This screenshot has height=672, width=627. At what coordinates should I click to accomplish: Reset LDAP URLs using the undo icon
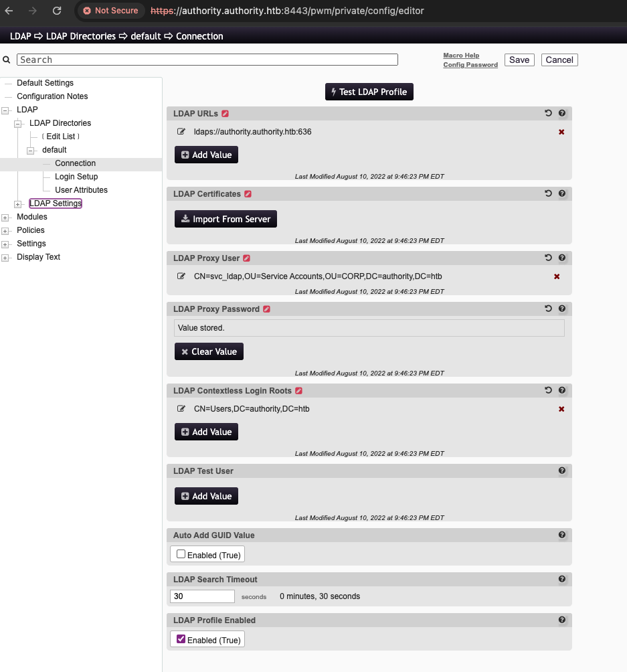(548, 113)
